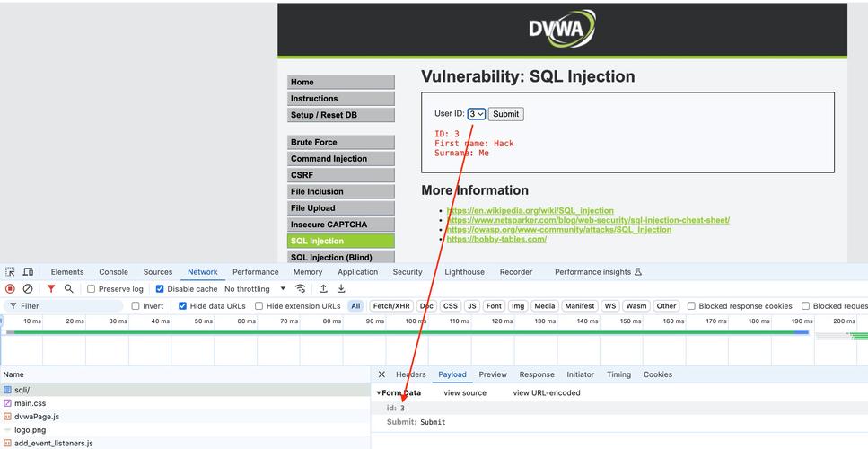868x449 pixels.
Task: Open the bobby-tables.com link
Action: [x=496, y=240]
